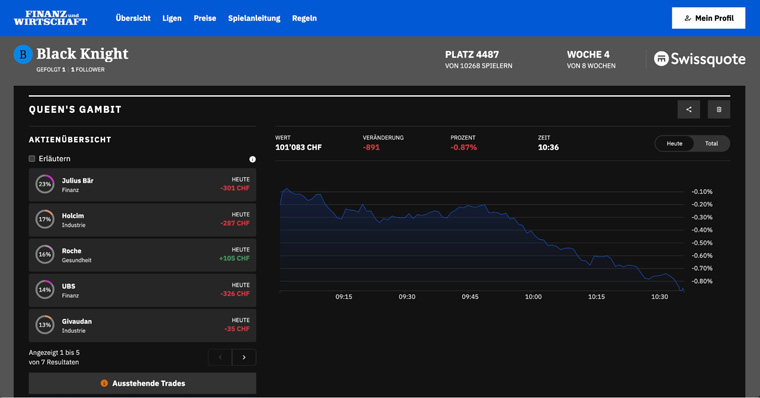Go to the Preise page
760x398 pixels.
click(205, 18)
